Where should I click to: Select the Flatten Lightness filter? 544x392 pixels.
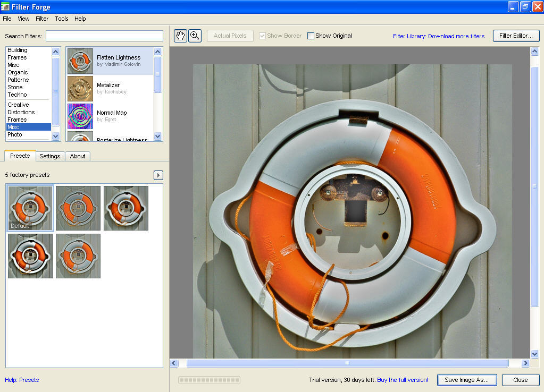pos(110,61)
